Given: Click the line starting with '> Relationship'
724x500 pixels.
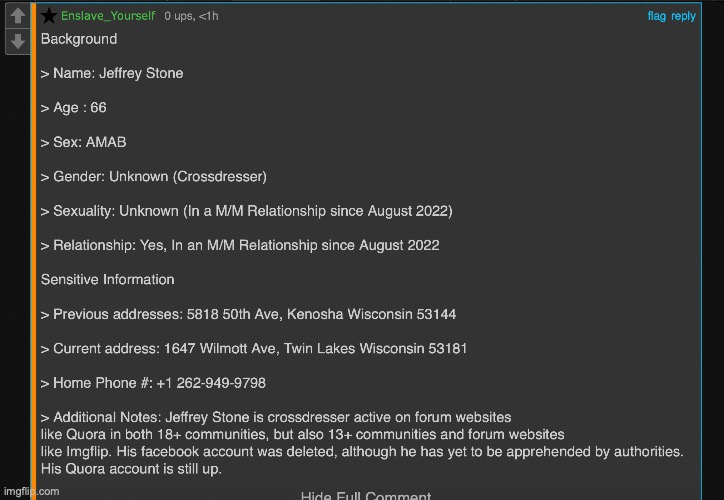Looking at the screenshot, I should tap(239, 245).
